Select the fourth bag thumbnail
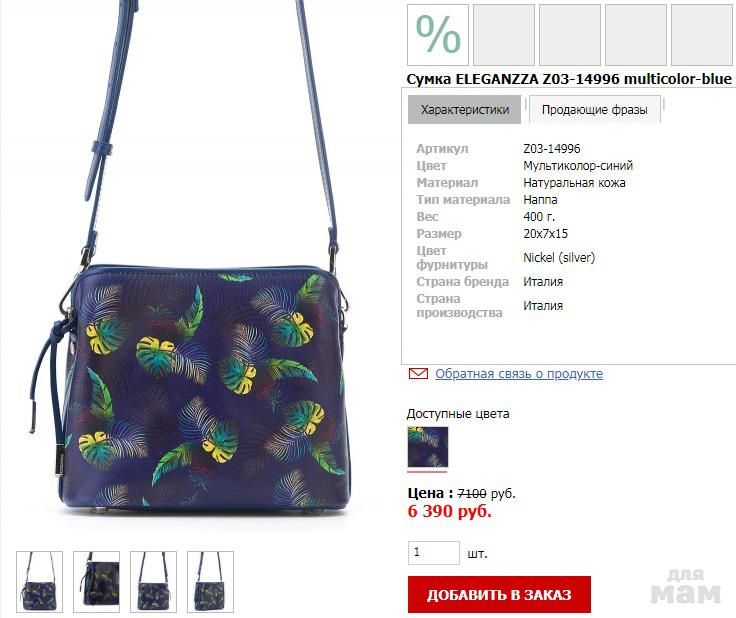The height and width of the screenshot is (618, 736). pyautogui.click(x=210, y=582)
